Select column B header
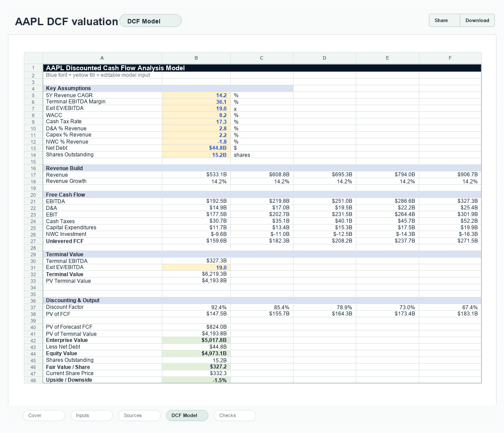 [x=196, y=58]
